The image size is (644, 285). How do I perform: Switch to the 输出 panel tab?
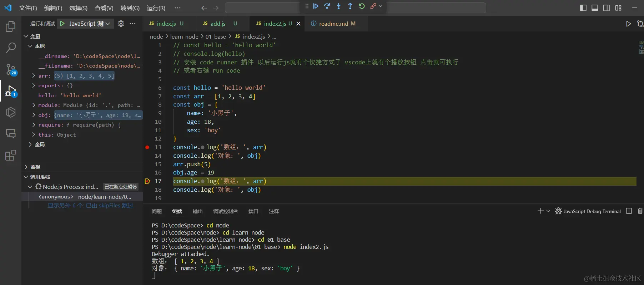(198, 211)
